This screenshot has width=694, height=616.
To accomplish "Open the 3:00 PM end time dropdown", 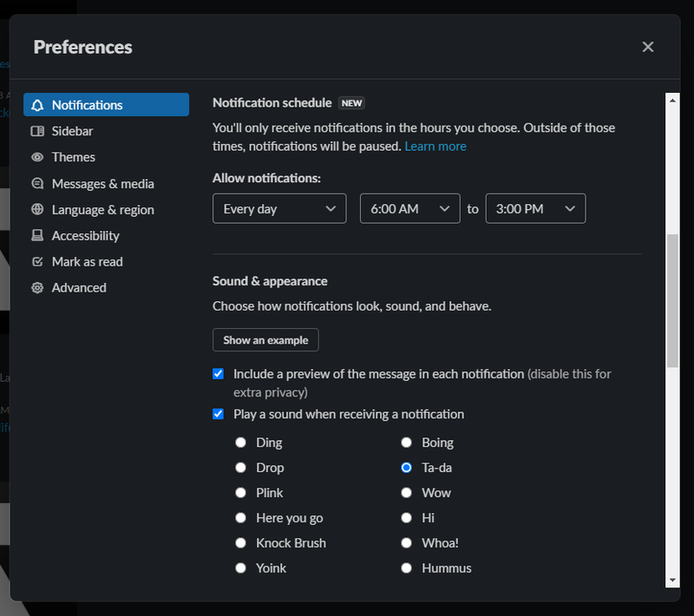I will coord(535,208).
